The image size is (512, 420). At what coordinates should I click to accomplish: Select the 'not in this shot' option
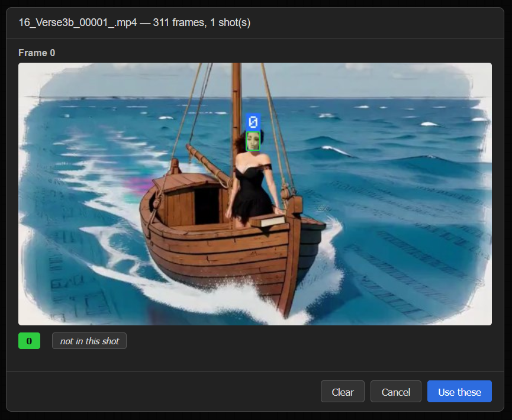point(89,341)
